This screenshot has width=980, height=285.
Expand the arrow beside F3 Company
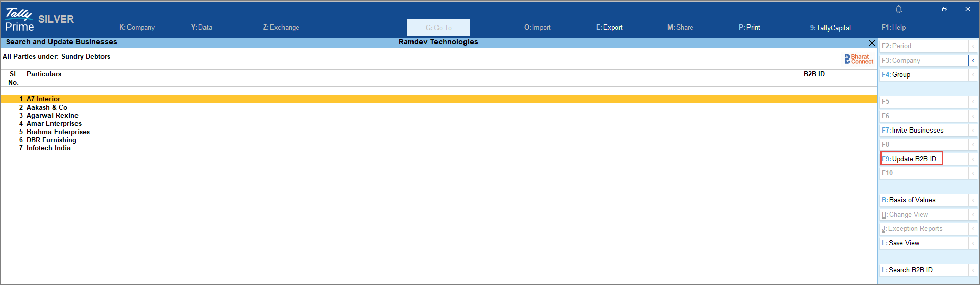pyautogui.click(x=973, y=61)
